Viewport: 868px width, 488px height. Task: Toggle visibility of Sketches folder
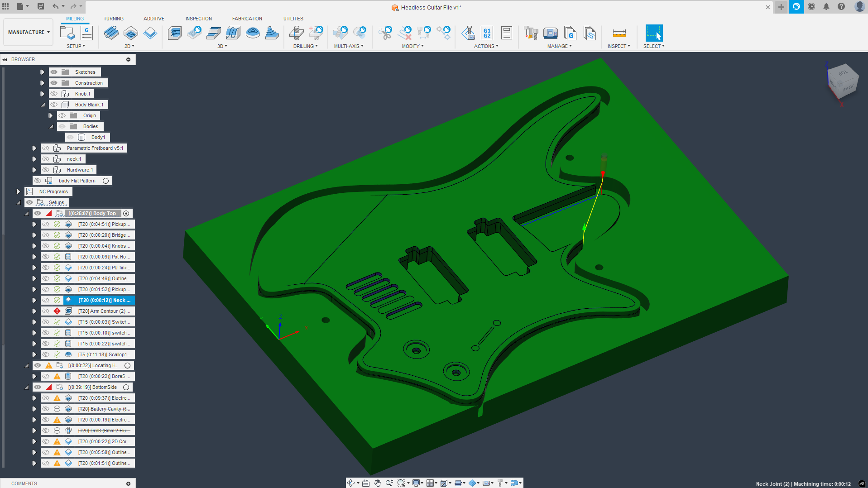pyautogui.click(x=54, y=72)
